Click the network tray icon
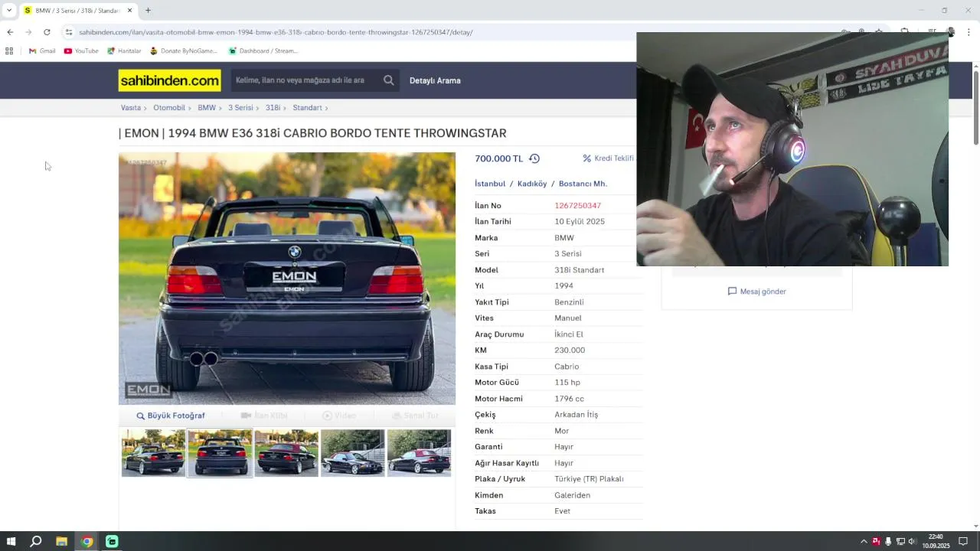 click(900, 542)
